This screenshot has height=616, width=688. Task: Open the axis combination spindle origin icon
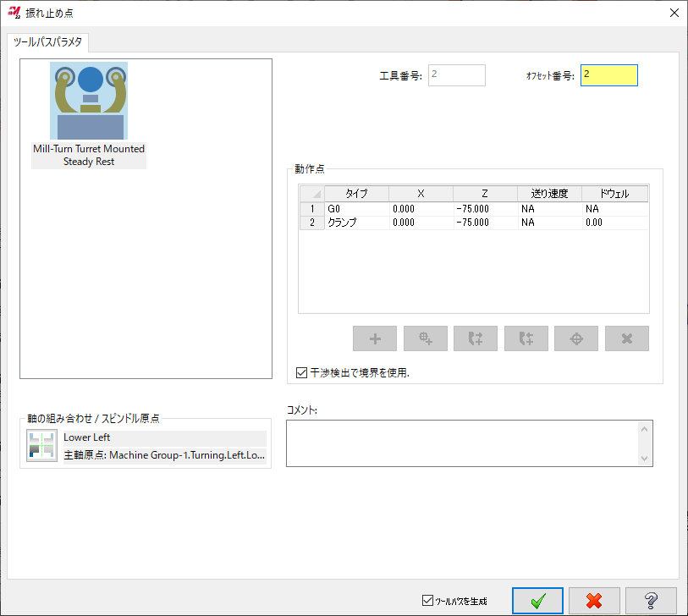click(x=41, y=445)
